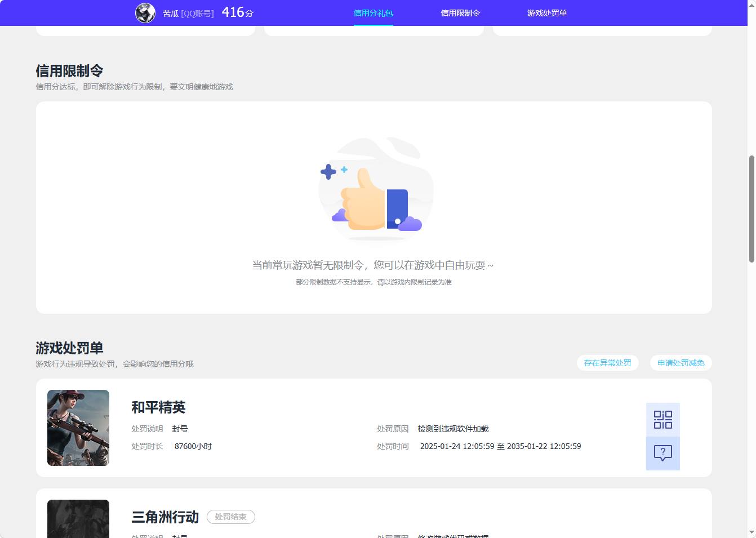Click the 三角洲行动 game title

point(165,517)
